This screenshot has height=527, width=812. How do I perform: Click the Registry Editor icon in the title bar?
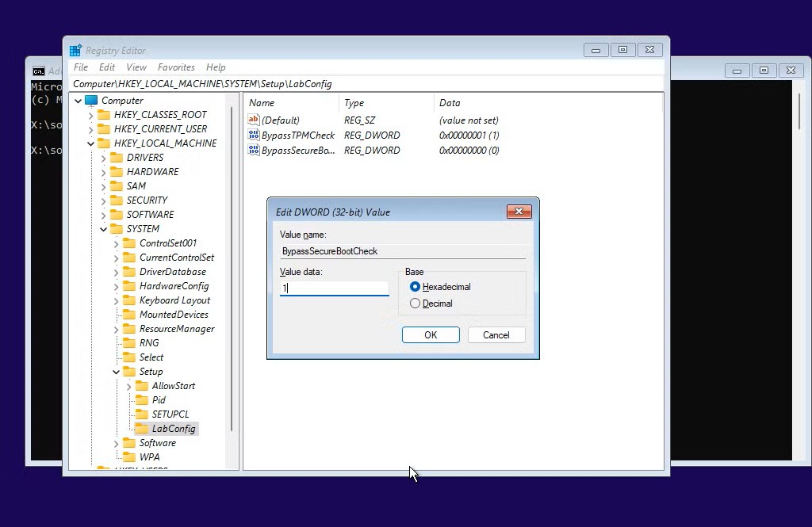(75, 49)
